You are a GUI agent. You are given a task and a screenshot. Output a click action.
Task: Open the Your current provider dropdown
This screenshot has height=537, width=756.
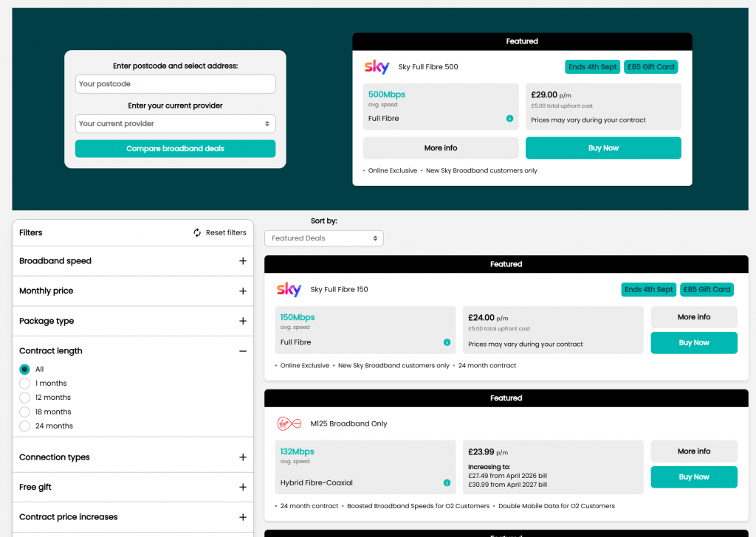click(x=175, y=124)
